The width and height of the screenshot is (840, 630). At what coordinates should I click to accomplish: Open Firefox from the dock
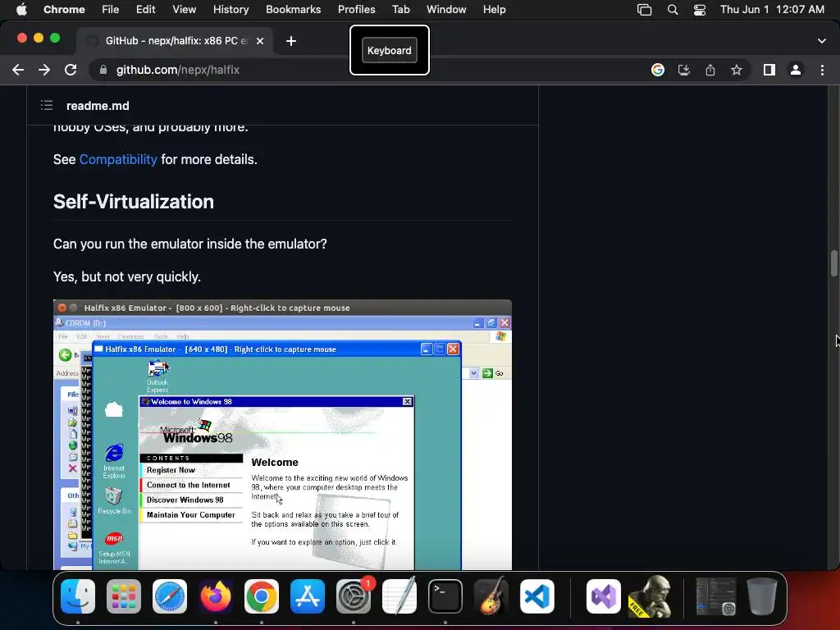[216, 596]
